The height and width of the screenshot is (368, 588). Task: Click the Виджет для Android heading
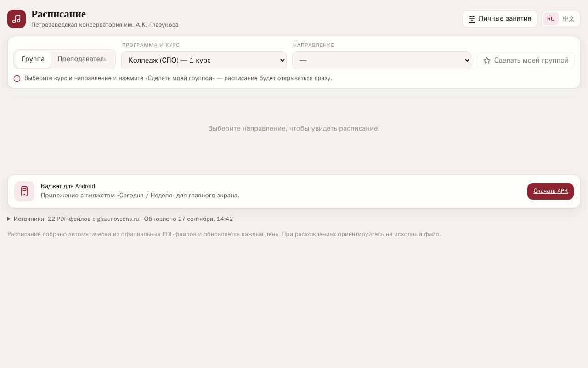[68, 186]
